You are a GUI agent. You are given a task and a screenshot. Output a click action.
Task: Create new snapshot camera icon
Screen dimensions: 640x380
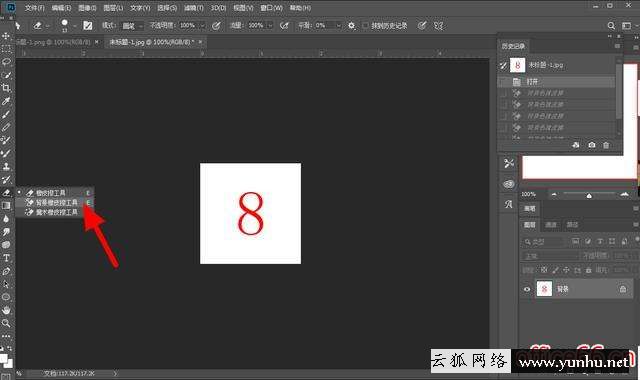pos(591,145)
